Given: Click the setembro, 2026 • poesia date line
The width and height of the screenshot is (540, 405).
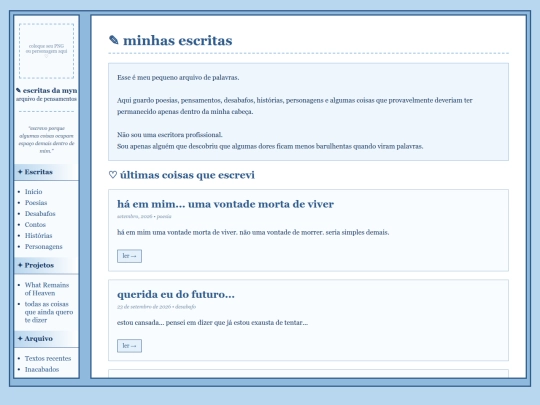Looking at the screenshot, I should coord(144,217).
